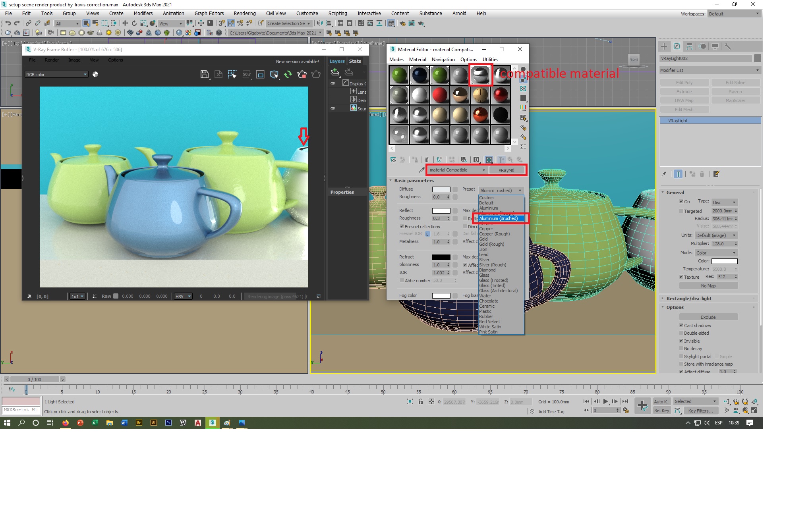Save image in V-Ray Frame Buffer
The height and width of the screenshot is (505, 812).
[x=204, y=74]
